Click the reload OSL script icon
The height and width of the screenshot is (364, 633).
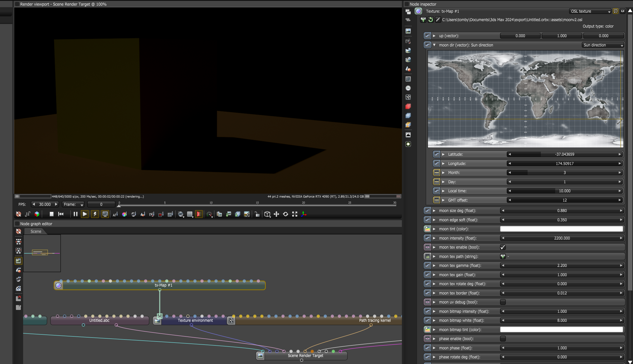pos(430,20)
